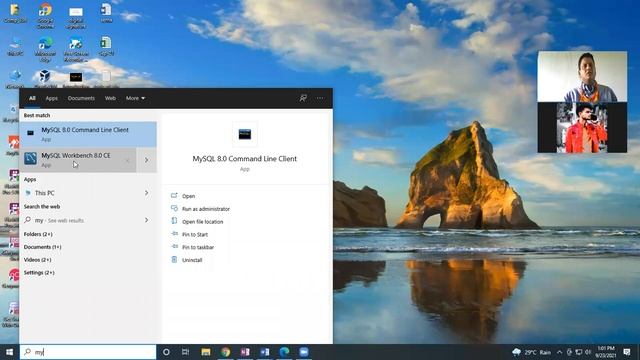Show Videos (2+) results
The width and height of the screenshot is (640, 360).
click(38, 260)
